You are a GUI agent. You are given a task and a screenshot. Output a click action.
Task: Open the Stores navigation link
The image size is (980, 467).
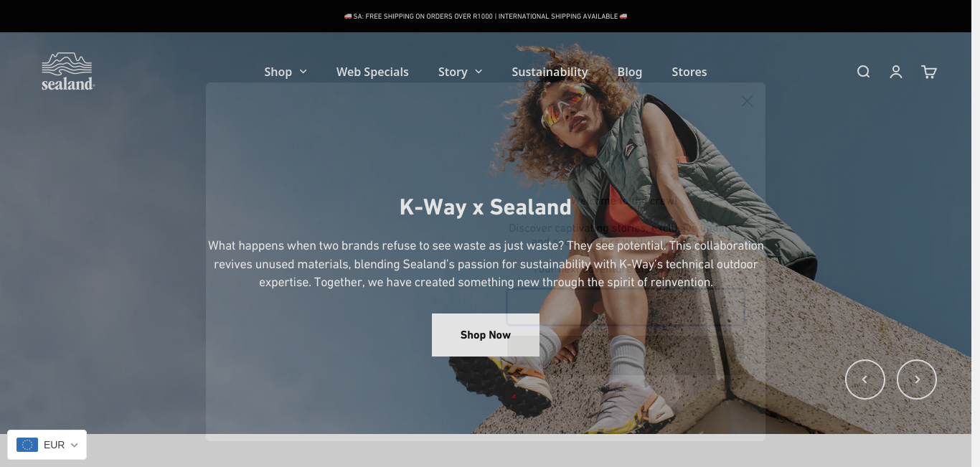point(689,72)
